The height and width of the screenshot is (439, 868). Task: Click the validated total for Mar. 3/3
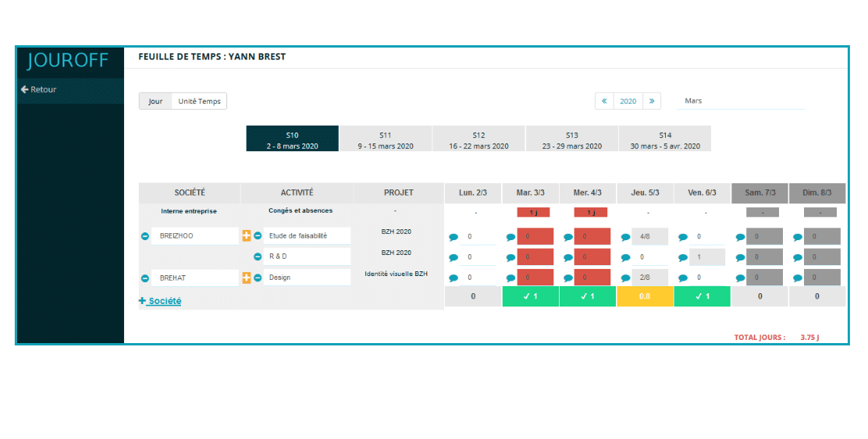click(530, 296)
